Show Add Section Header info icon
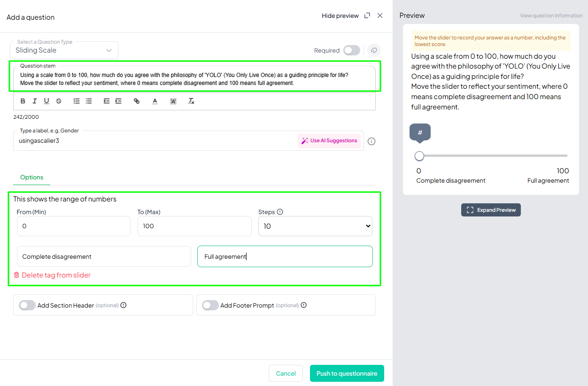 tap(124, 305)
